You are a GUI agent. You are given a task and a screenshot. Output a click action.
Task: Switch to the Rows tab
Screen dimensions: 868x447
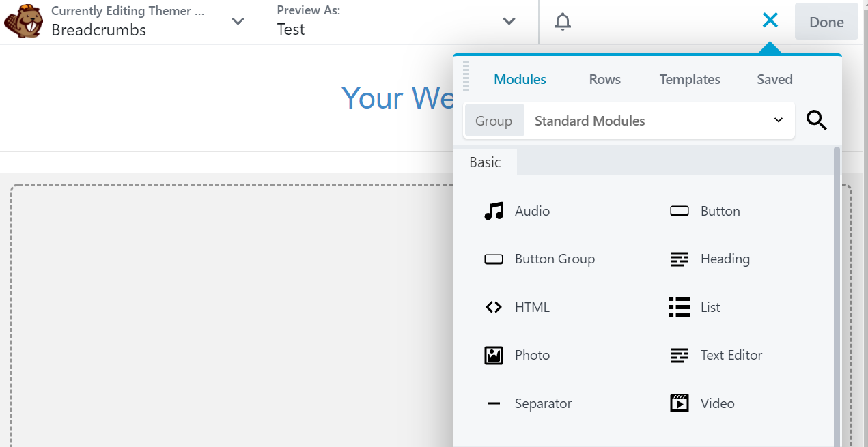click(604, 79)
